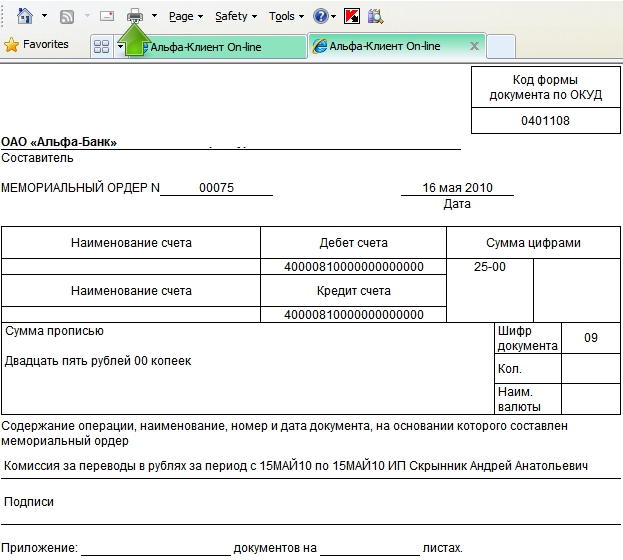623x560 pixels.
Task: Click the Наим. валюты label cell
Action: pyautogui.click(x=528, y=399)
